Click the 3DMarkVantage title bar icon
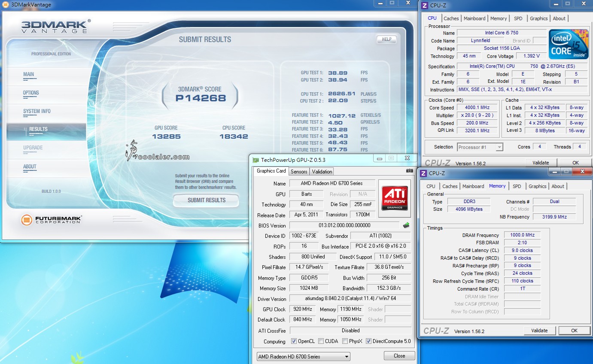Viewport: 593px width, 364px height. pyautogui.click(x=5, y=4)
